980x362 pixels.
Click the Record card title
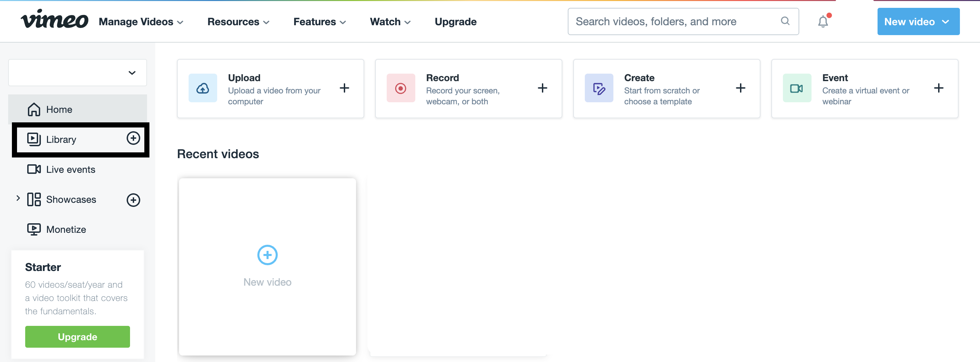coord(443,78)
